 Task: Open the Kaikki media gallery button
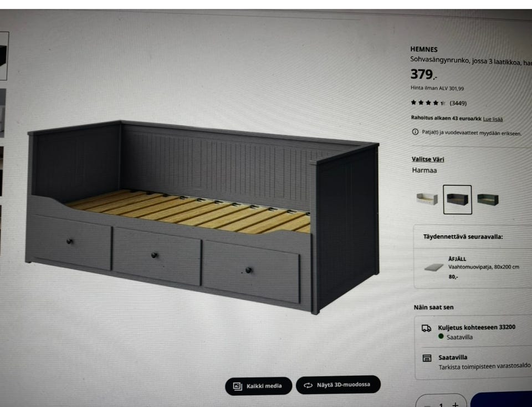[258, 386]
